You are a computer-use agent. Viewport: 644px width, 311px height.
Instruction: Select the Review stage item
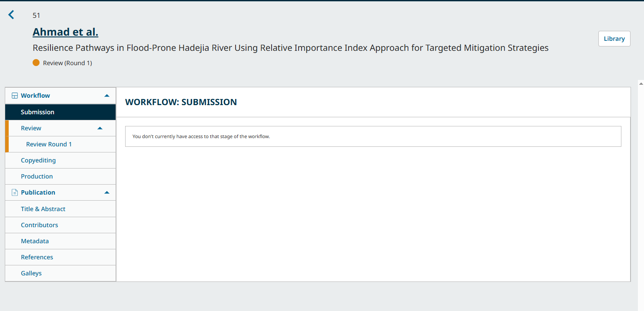click(31, 128)
